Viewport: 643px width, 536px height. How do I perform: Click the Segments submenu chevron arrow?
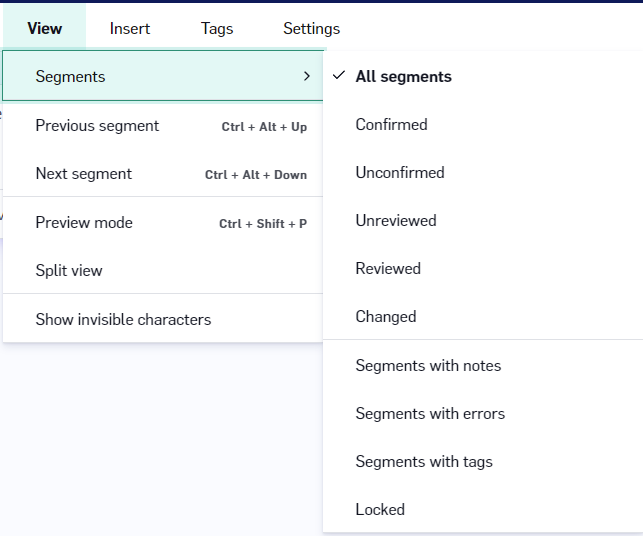click(307, 76)
